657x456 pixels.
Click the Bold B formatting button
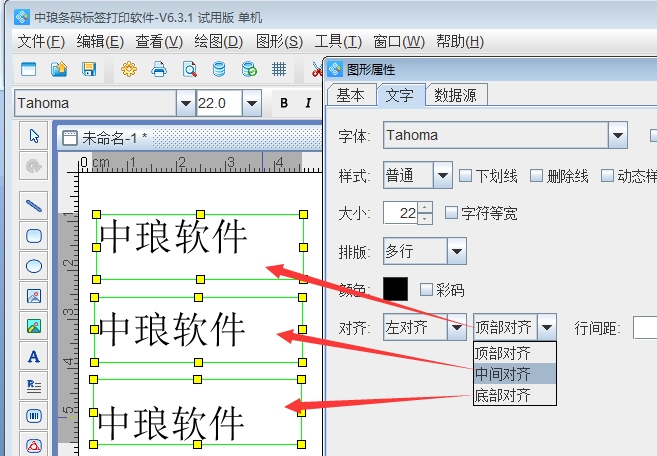click(284, 103)
